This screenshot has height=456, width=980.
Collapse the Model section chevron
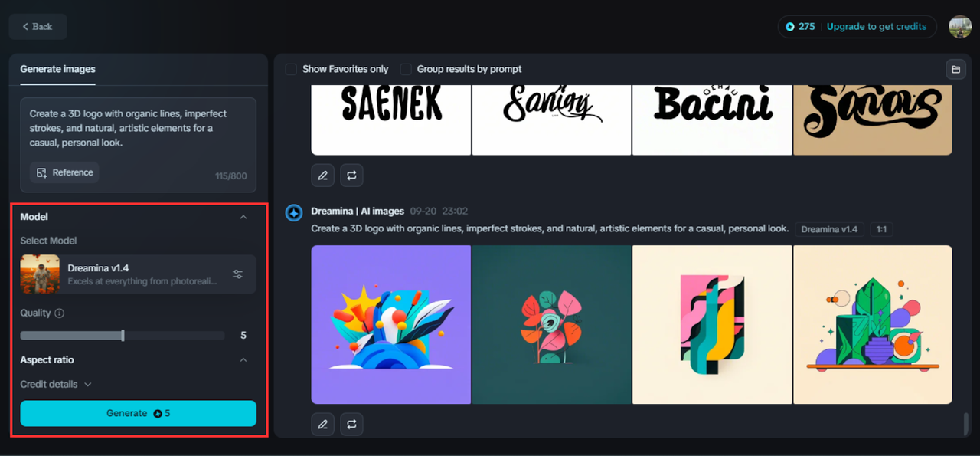point(243,218)
